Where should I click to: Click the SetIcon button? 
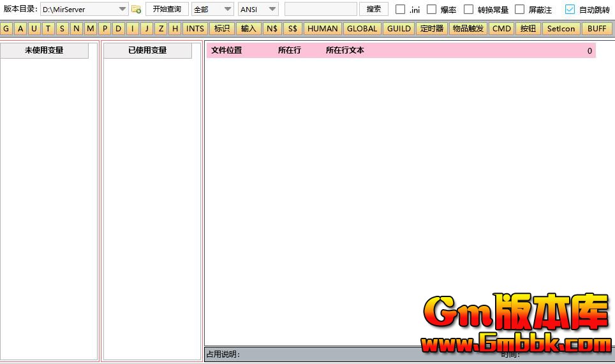point(561,29)
